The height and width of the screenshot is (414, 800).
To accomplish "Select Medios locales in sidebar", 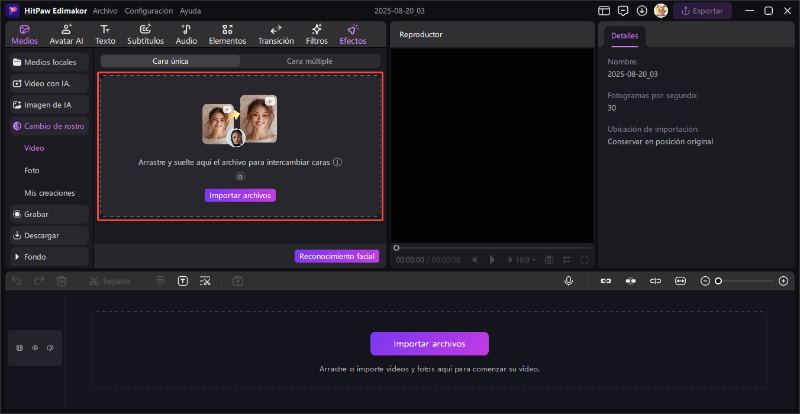I will tap(49, 62).
